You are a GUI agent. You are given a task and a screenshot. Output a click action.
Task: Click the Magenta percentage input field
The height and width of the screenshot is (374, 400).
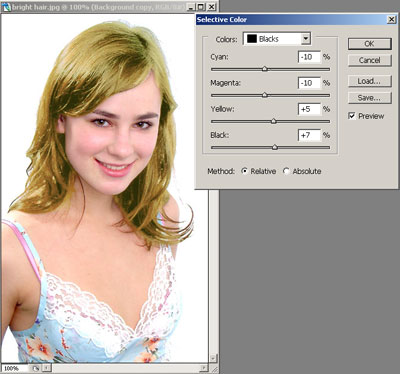tap(309, 83)
